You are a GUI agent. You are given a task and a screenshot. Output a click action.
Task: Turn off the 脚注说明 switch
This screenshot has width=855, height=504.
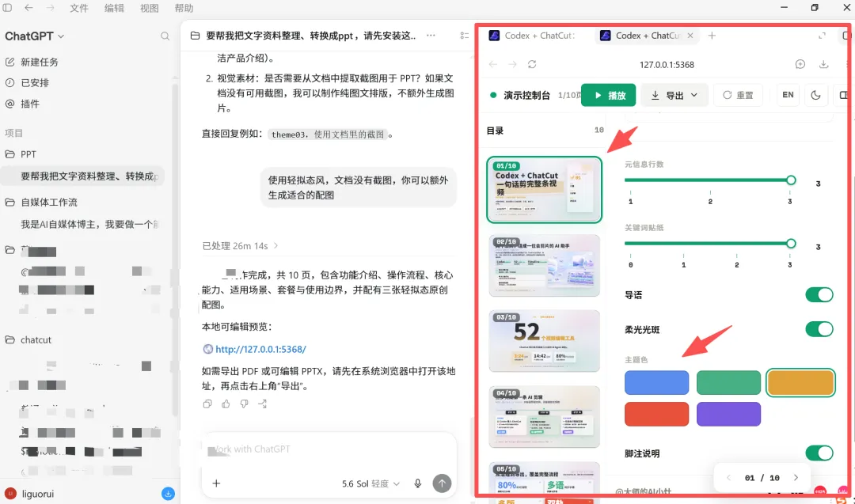[x=819, y=453]
